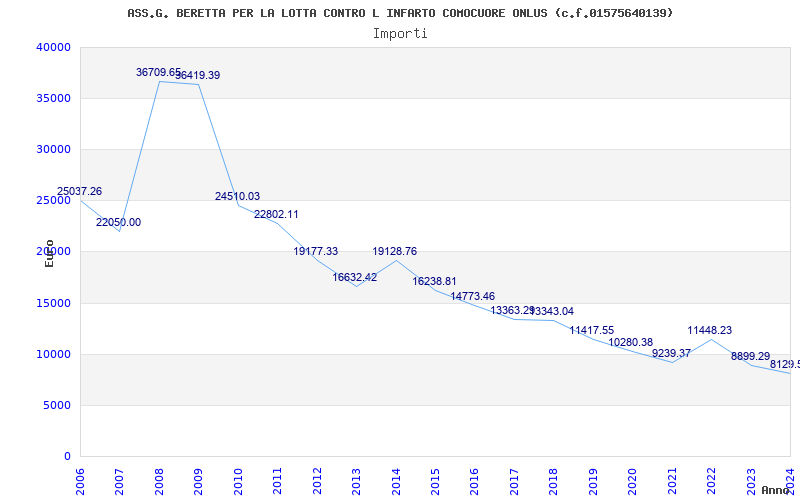The height and width of the screenshot is (500, 800).
Task: Select the 22802.11 data label
Action: coord(276,214)
